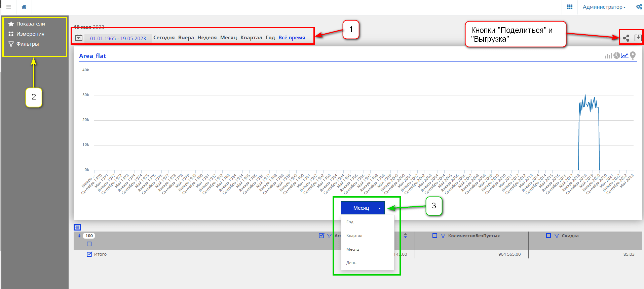Click the sort down arrow near 100
The height and width of the screenshot is (289, 644).
pos(79,236)
